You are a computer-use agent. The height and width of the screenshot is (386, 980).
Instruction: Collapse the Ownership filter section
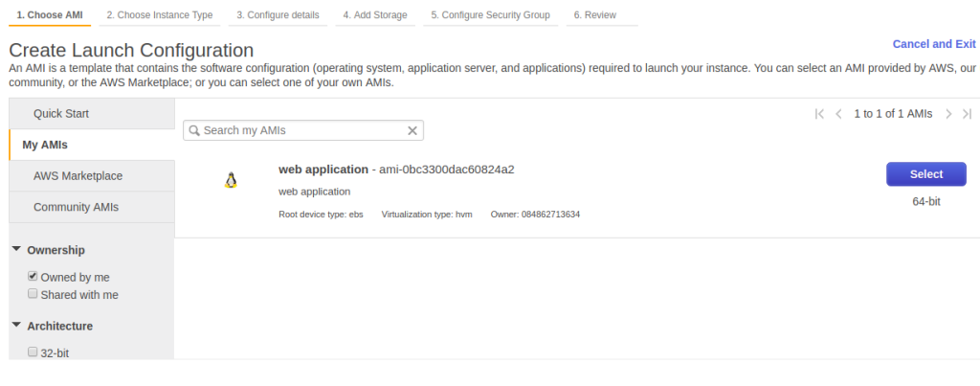click(17, 250)
